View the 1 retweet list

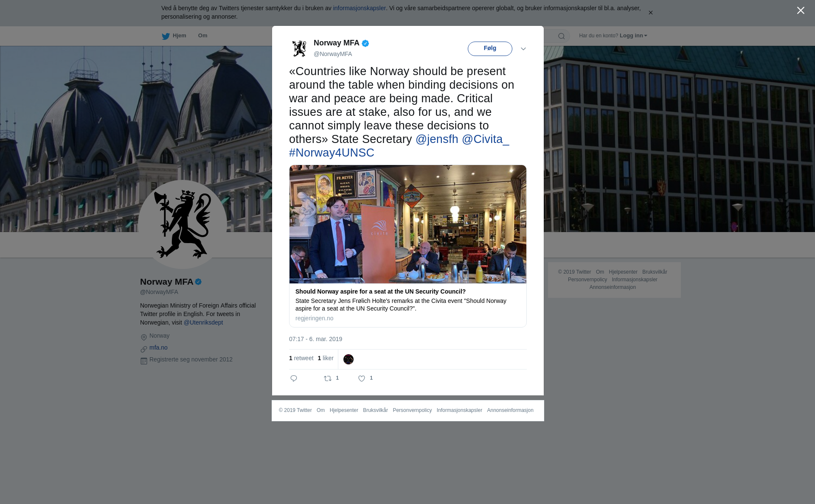click(x=301, y=358)
